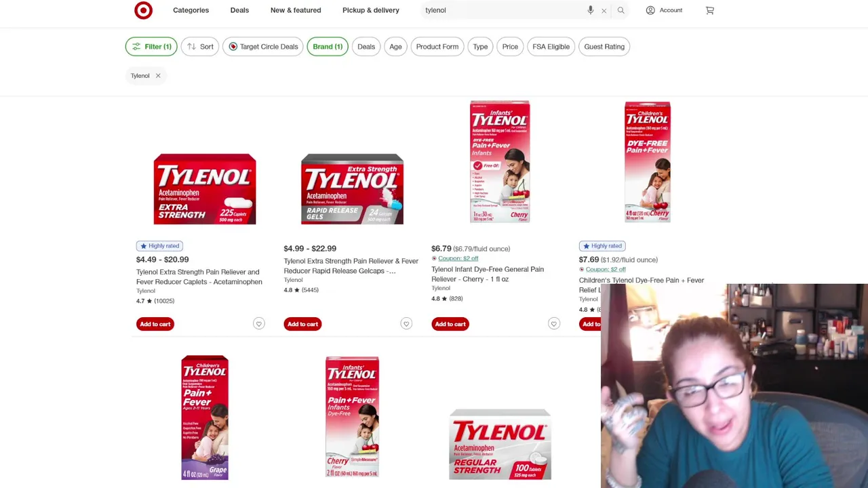Click the tylenol search input field
The image size is (868, 488).
pos(502,10)
